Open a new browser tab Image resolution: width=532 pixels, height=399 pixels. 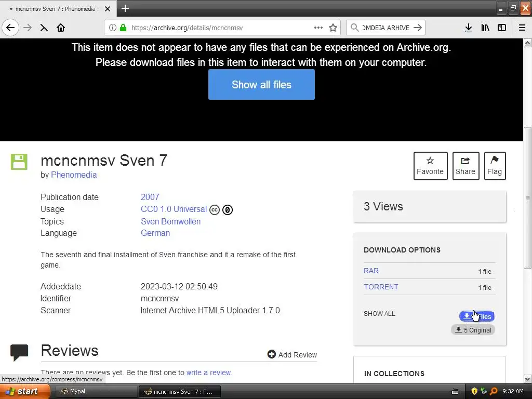click(x=125, y=8)
